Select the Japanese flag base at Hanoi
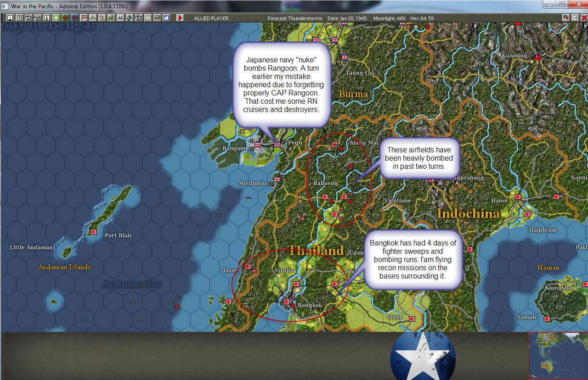Screen dimensions: 588x380 point(518,196)
